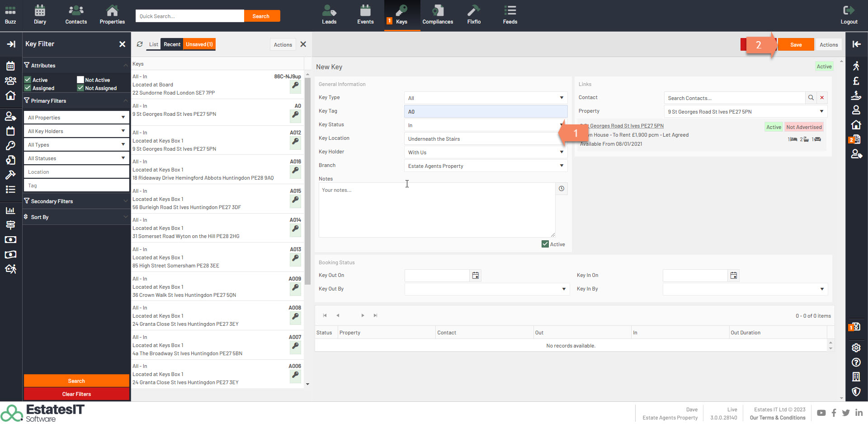The width and height of the screenshot is (868, 424).
Task: Uncheck the Not Assigned filter checkbox
Action: pos(80,88)
